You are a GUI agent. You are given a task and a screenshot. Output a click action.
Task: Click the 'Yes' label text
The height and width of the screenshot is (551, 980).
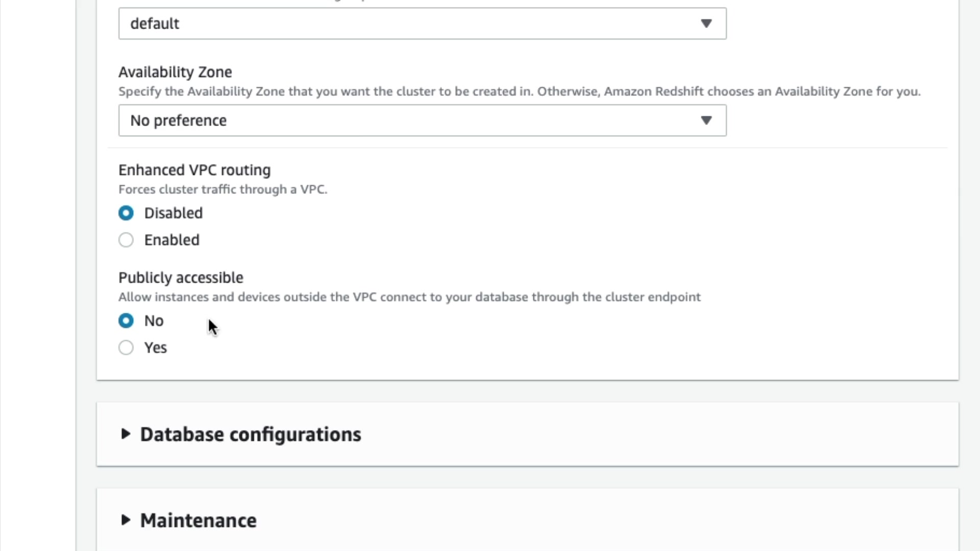point(155,347)
